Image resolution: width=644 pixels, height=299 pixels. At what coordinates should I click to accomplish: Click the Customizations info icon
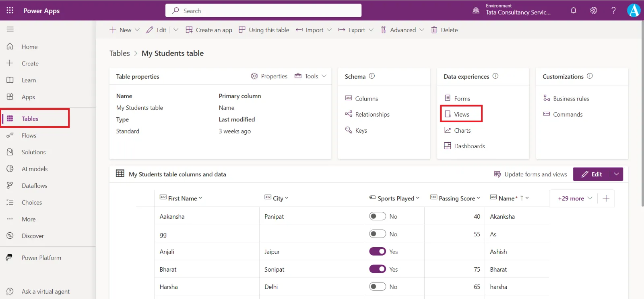pyautogui.click(x=590, y=76)
